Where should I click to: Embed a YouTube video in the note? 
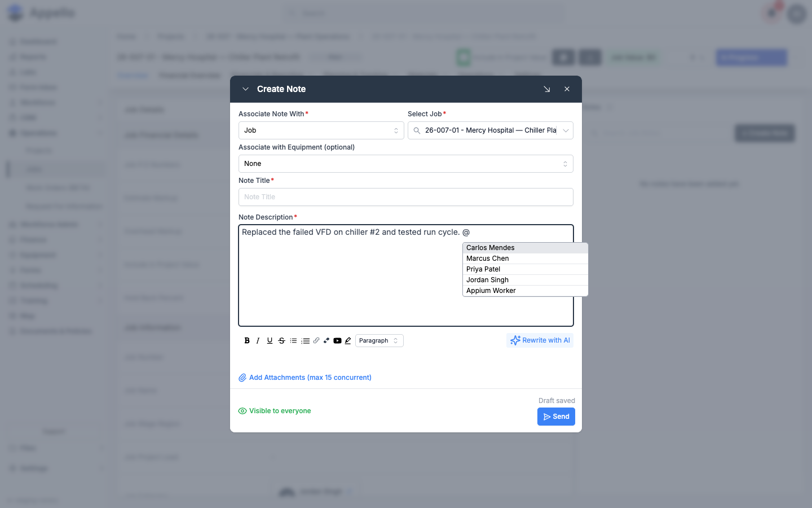coord(337,341)
